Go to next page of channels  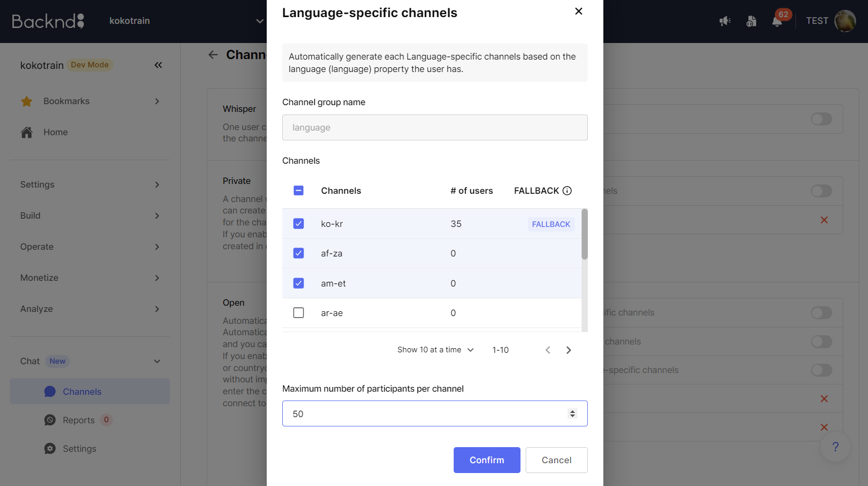pyautogui.click(x=569, y=350)
